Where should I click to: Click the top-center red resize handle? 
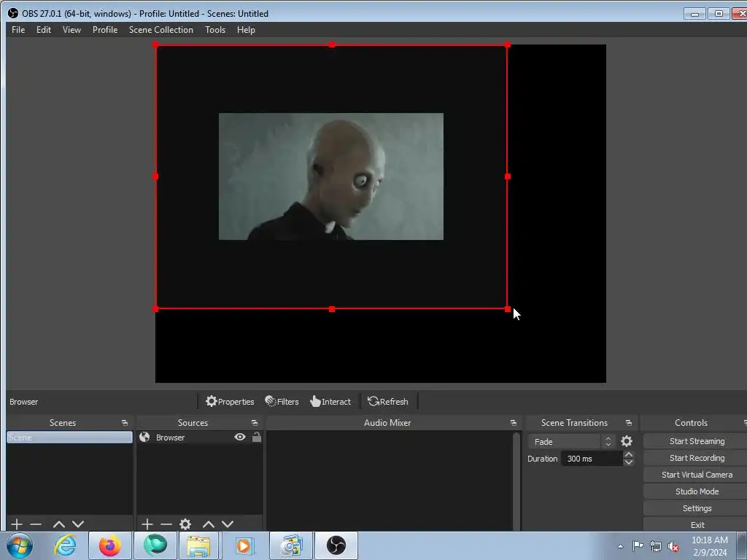point(332,44)
